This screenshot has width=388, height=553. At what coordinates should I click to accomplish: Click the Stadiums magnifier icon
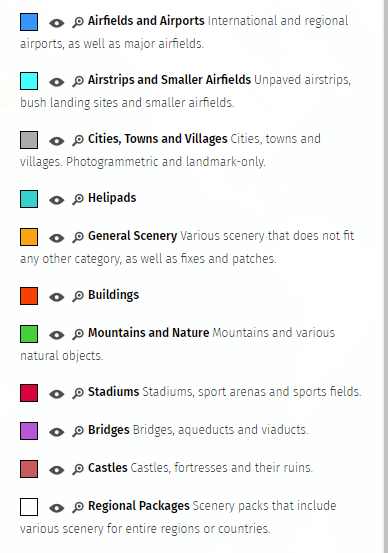click(78, 393)
